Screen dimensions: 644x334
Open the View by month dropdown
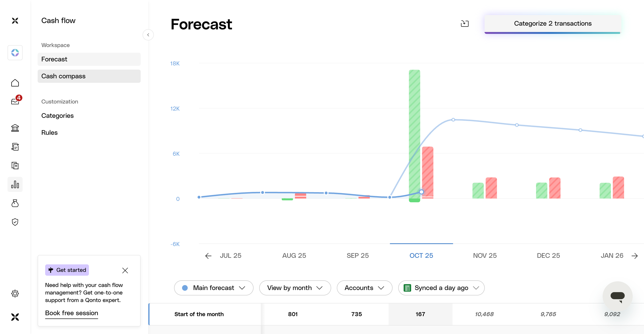pyautogui.click(x=295, y=288)
